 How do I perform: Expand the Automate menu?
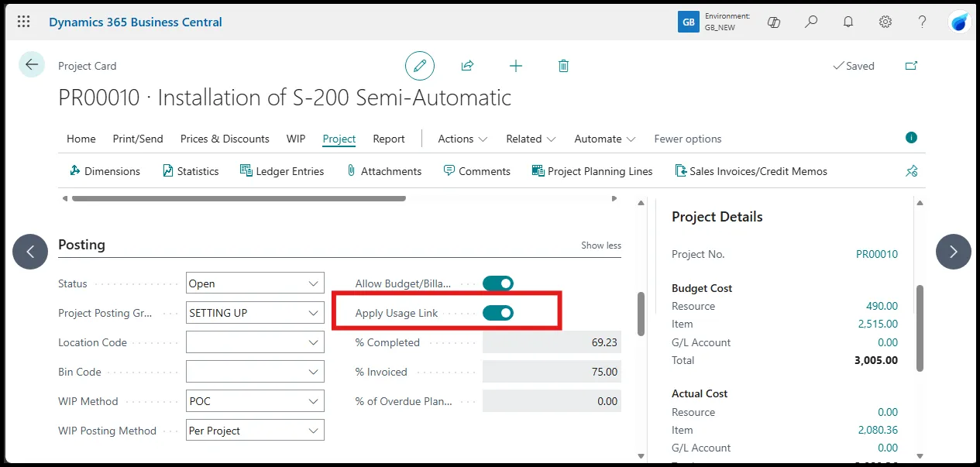[x=604, y=139]
